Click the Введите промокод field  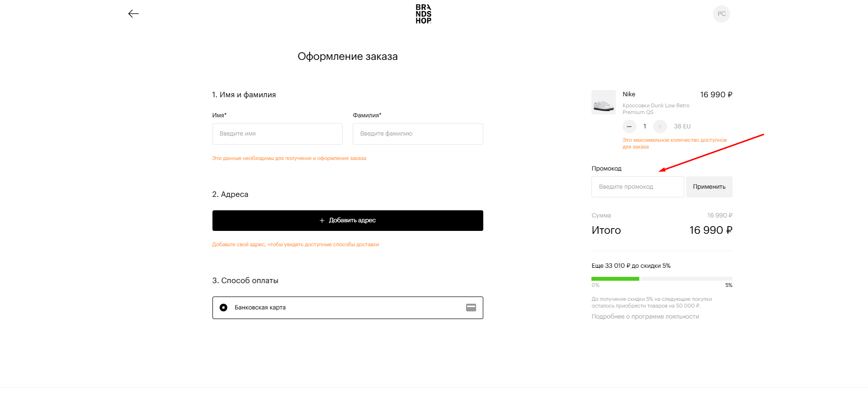(637, 187)
